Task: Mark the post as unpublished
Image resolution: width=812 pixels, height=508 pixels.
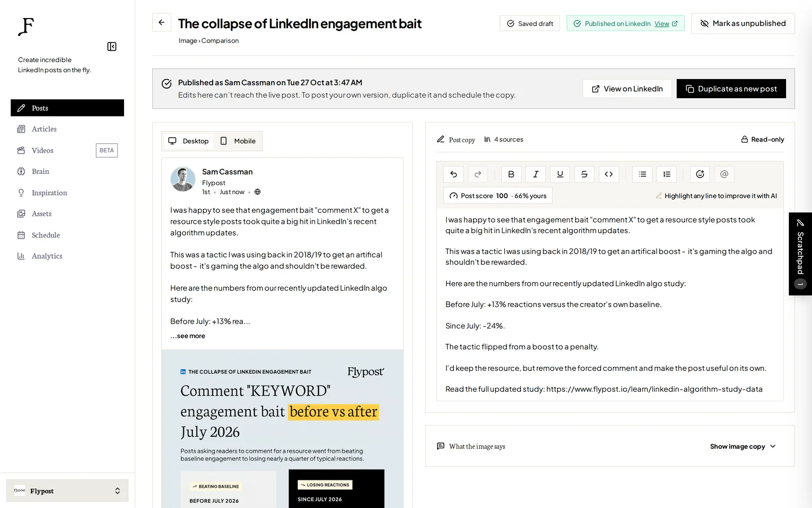Action: (743, 23)
